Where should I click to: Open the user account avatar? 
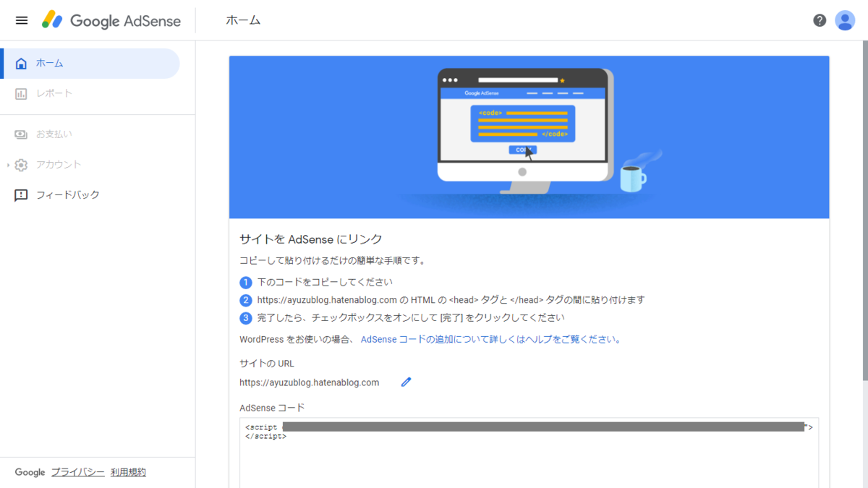pos(845,20)
